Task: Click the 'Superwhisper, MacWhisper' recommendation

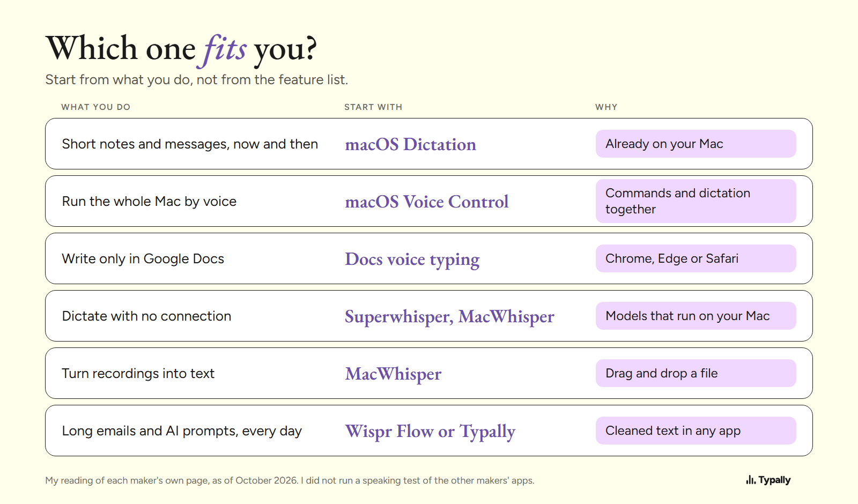Action: click(x=449, y=317)
